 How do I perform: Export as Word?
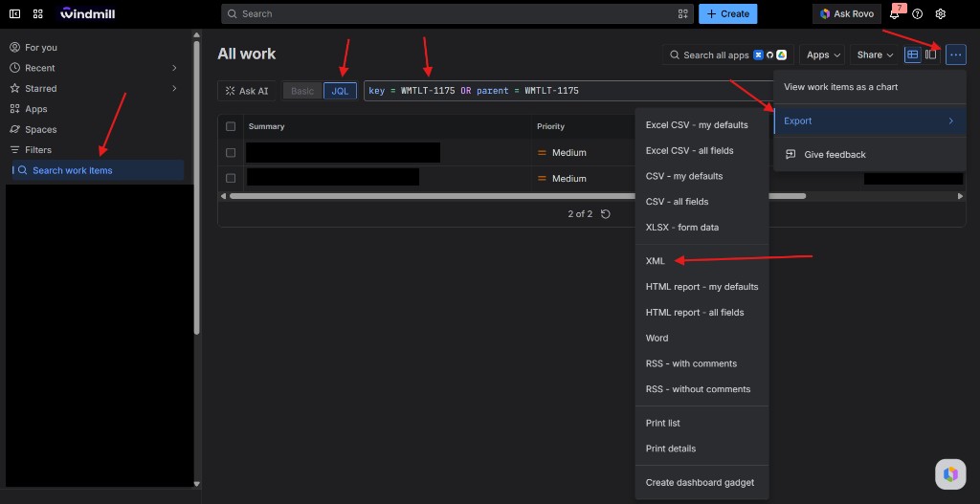tap(702, 338)
